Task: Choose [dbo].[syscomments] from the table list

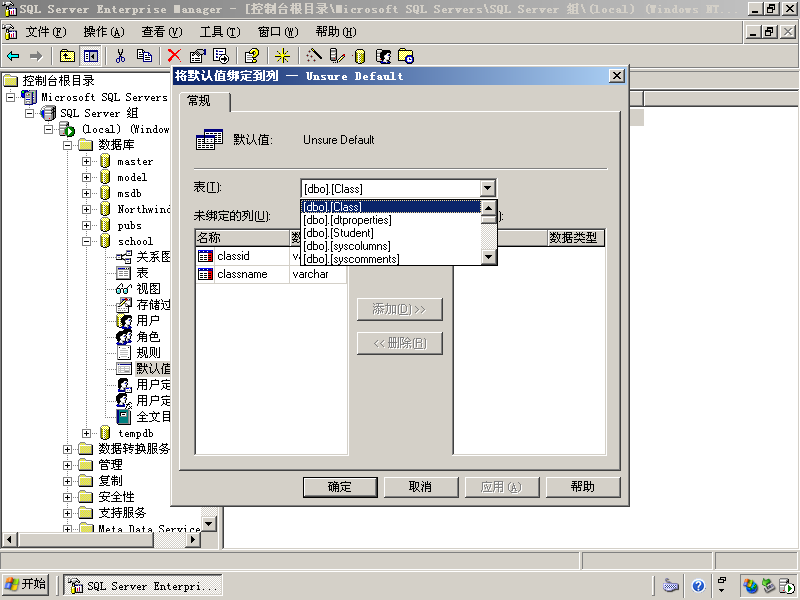Action: coord(390,259)
